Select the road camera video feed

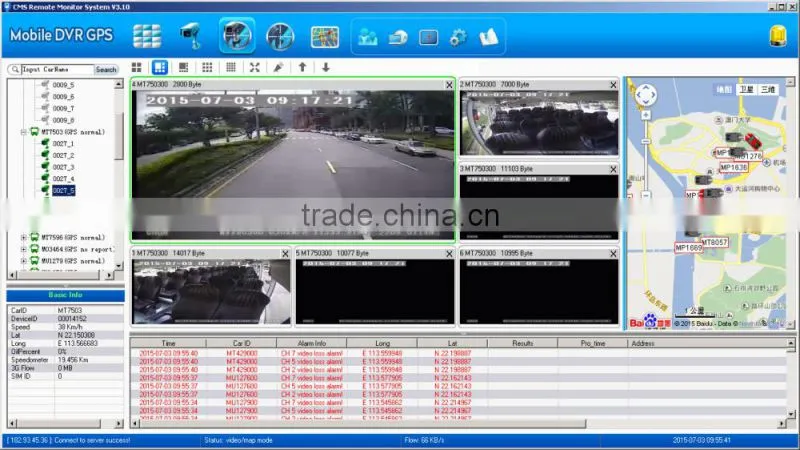[293, 164]
